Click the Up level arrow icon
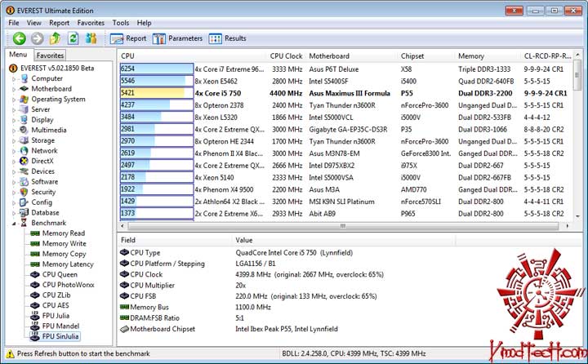 pos(56,38)
